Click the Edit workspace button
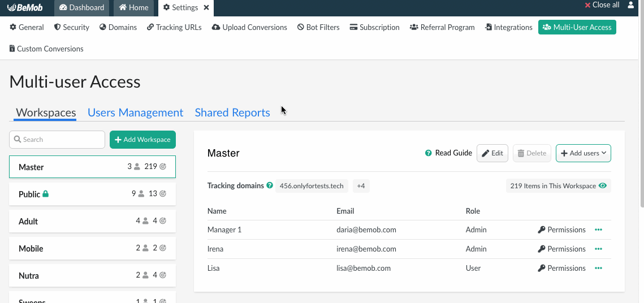 point(492,153)
